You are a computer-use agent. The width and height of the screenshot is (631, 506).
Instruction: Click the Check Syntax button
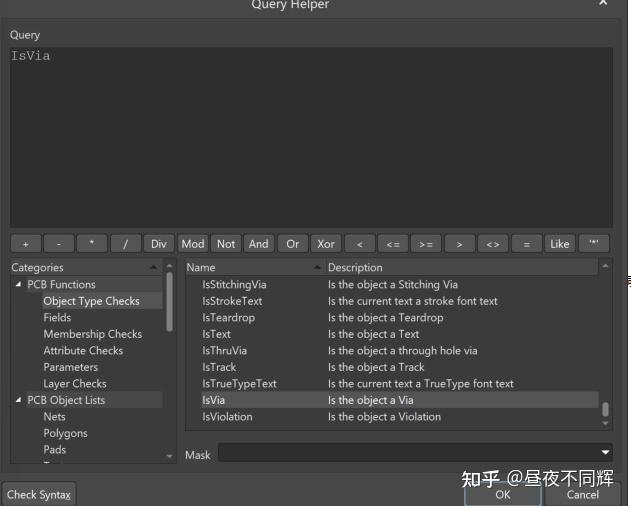coord(39,494)
